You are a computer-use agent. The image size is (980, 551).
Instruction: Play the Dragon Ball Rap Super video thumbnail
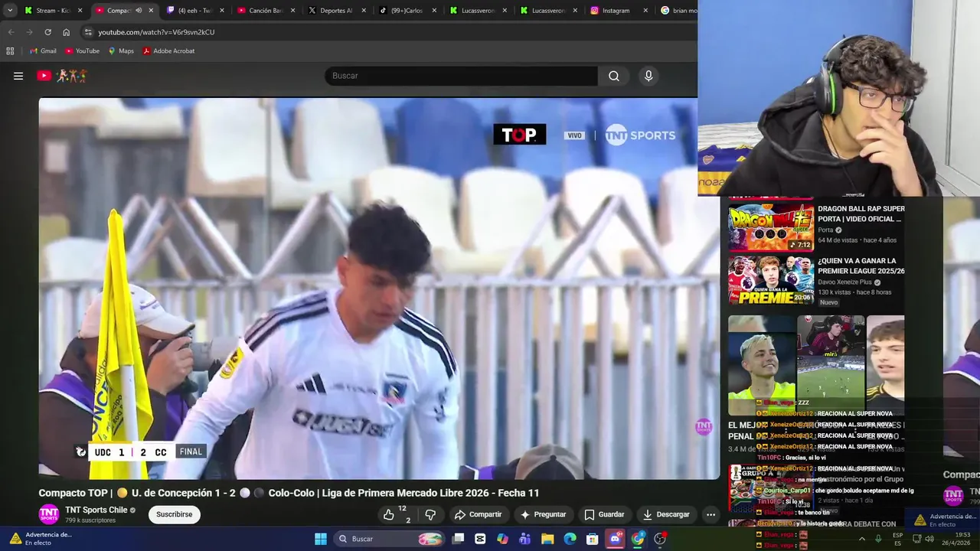click(x=771, y=227)
